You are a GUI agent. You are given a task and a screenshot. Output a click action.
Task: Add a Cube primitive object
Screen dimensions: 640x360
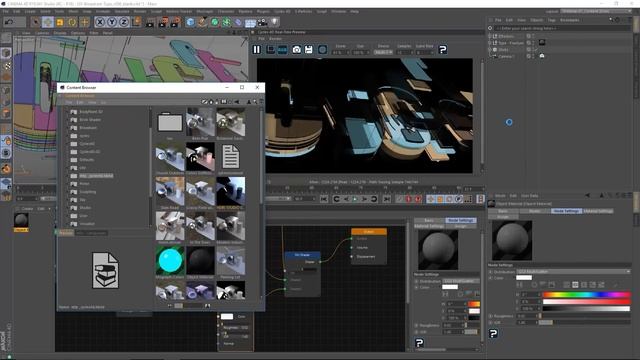[x=190, y=22]
